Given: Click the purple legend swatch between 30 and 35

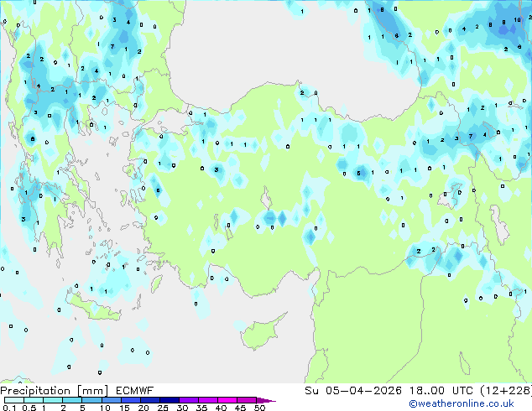Looking at the screenshot, I should coord(189,400).
